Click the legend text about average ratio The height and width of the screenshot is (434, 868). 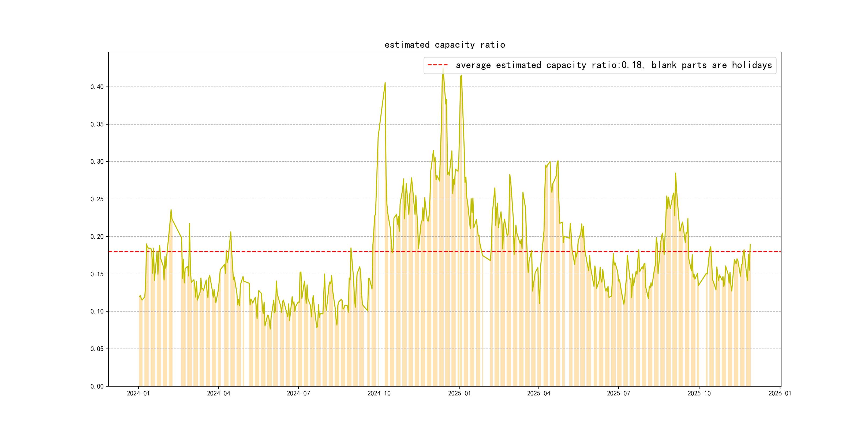tap(613, 65)
